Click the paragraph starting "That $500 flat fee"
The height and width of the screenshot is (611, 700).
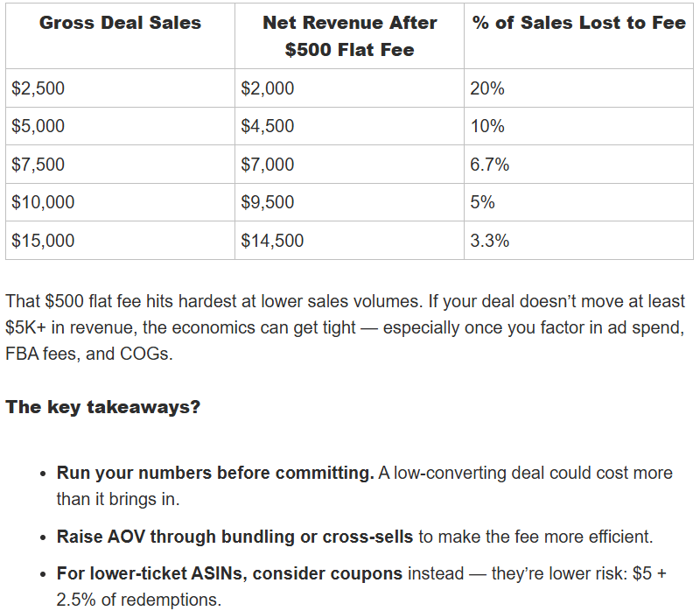[345, 327]
